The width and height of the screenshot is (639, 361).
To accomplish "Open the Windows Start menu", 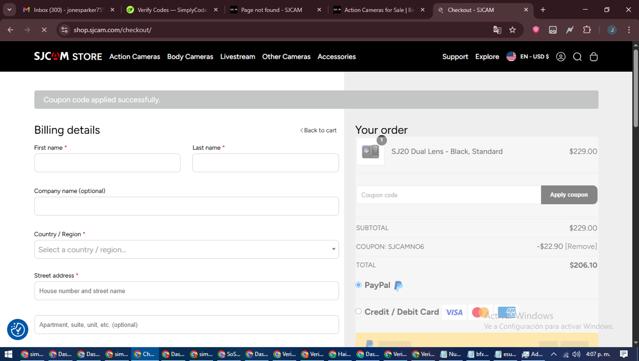I will (x=8, y=354).
